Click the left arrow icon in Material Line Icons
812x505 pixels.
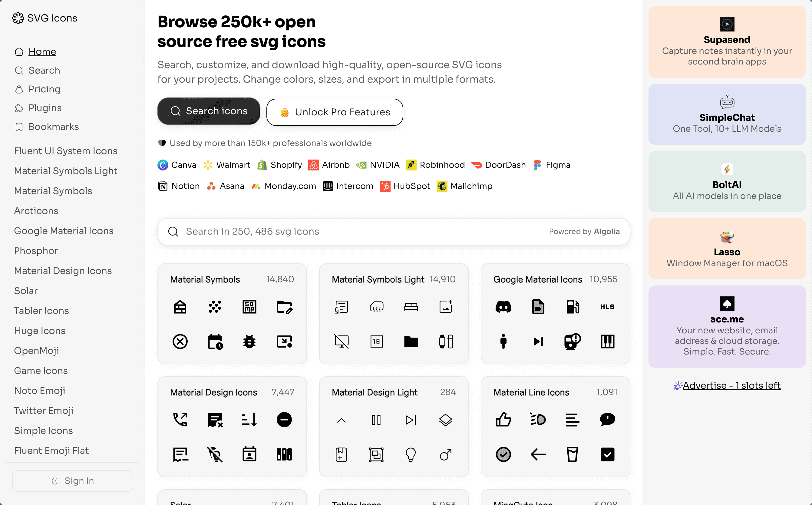(538, 454)
